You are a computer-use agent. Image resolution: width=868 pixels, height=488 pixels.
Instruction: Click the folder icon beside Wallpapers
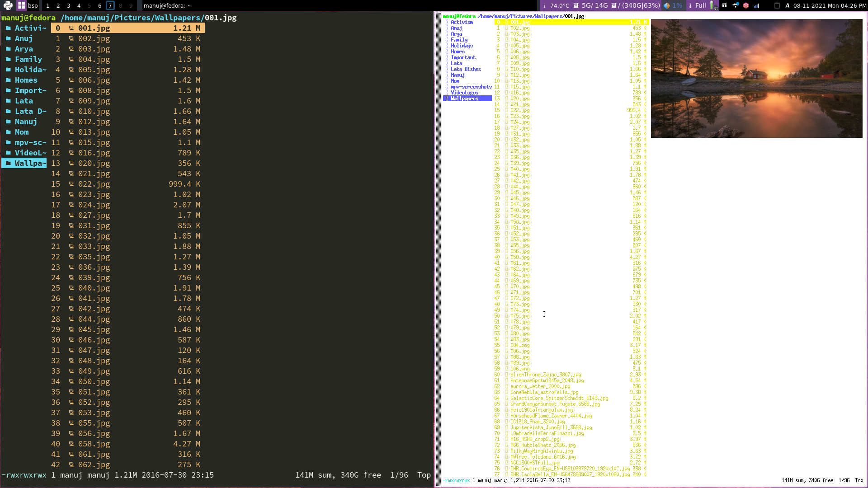(7, 163)
